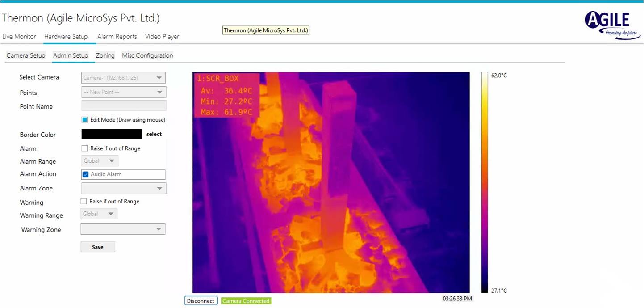Open the Zoning sub-tab
Viewport: 644px width, 308px height.
point(105,55)
